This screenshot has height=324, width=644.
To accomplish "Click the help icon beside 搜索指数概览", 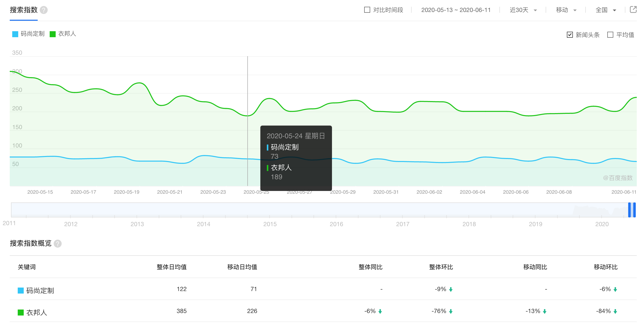I will click(x=58, y=243).
